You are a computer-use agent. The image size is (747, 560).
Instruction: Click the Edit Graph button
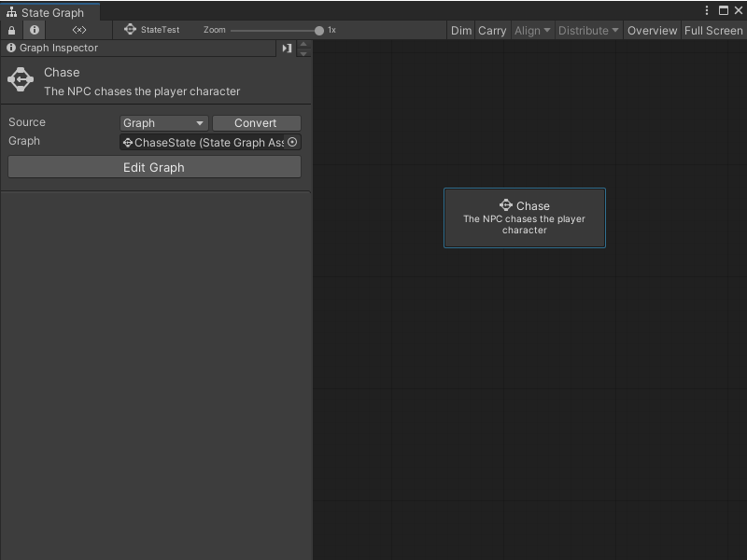pos(154,167)
